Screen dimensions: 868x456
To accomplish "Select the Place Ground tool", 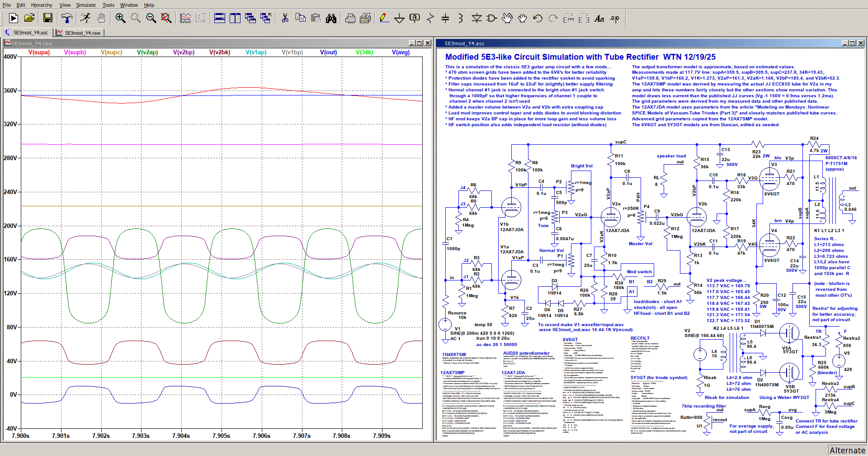I will [399, 18].
